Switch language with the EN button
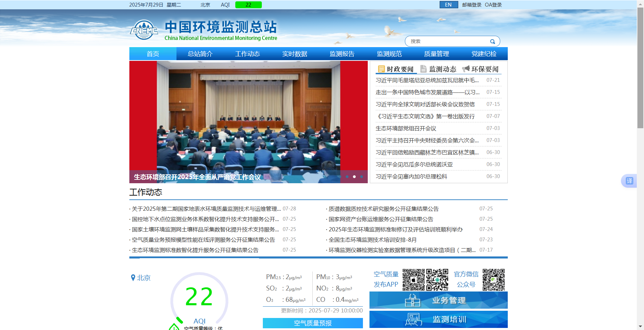Screen dimensions: 644x330 click(448, 5)
